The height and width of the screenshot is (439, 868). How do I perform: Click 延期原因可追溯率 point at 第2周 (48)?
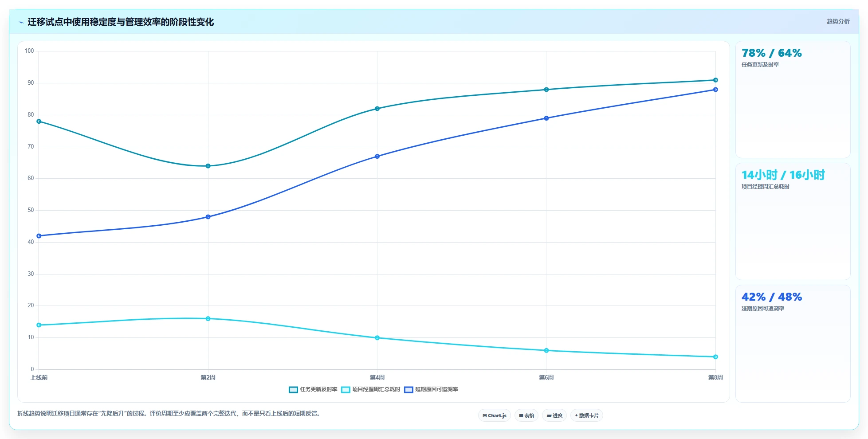[x=208, y=217]
